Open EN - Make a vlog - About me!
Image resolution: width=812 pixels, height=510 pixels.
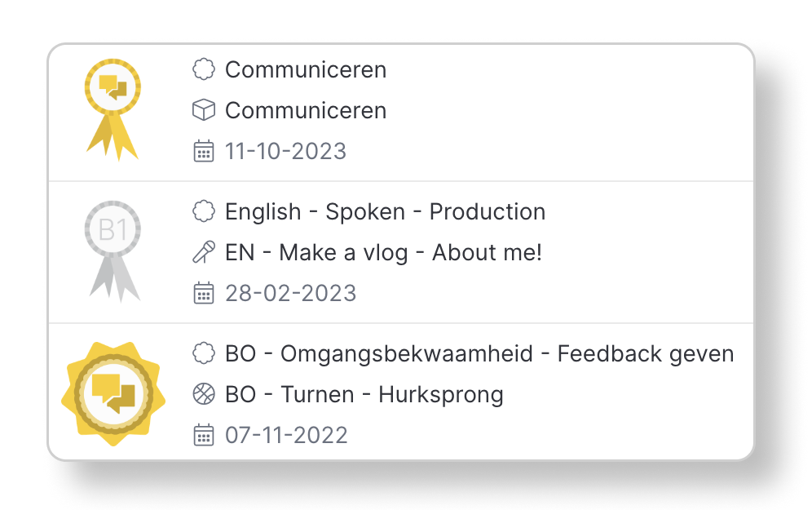pos(383,253)
